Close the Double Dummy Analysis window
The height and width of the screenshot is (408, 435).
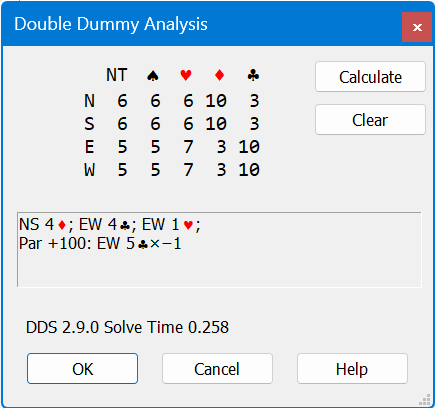click(417, 27)
